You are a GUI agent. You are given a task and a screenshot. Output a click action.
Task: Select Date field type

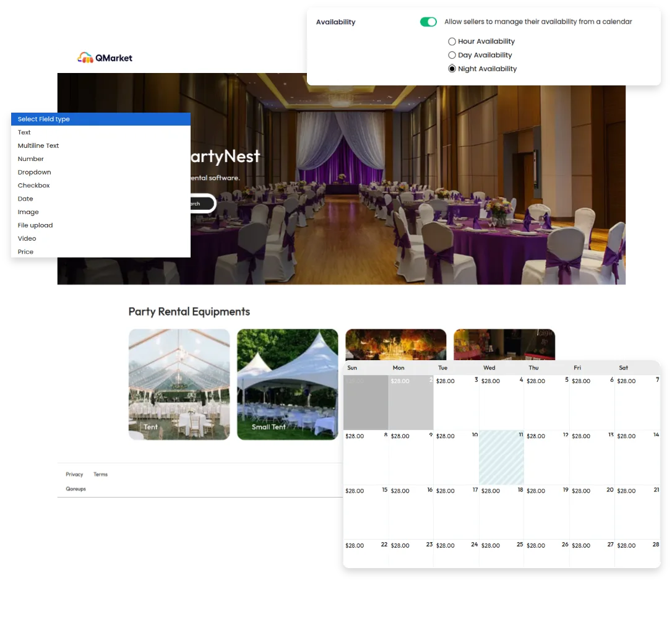coord(25,199)
